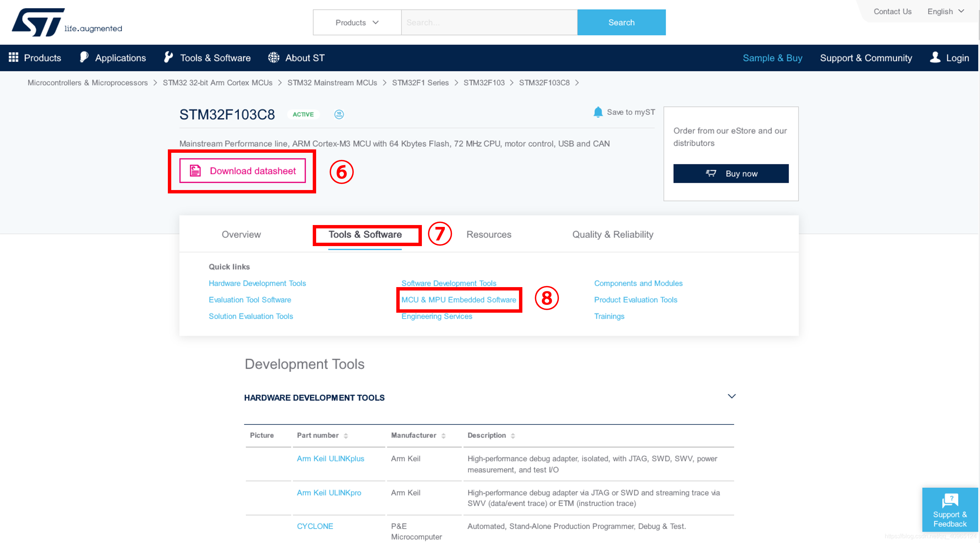Open Support & Feedback chat widget

[949, 510]
